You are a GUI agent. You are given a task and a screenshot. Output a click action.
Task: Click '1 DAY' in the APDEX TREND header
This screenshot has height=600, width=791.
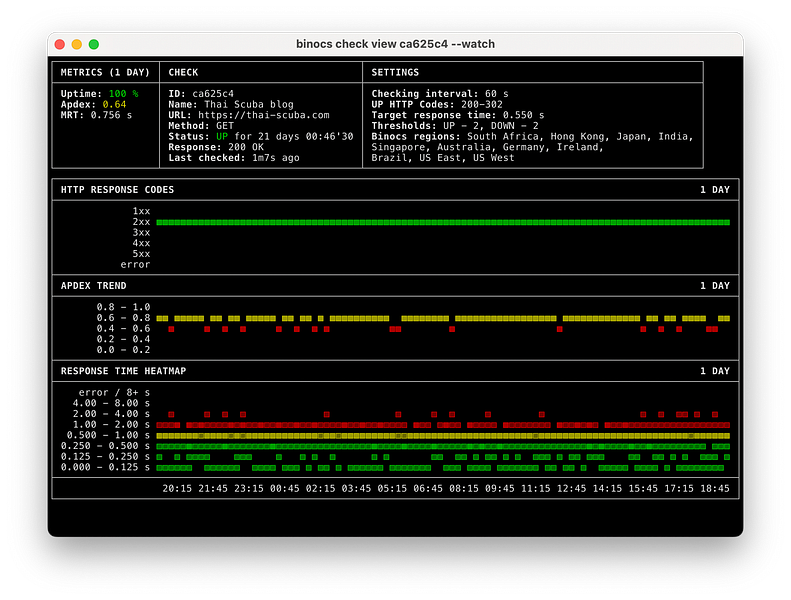point(715,286)
